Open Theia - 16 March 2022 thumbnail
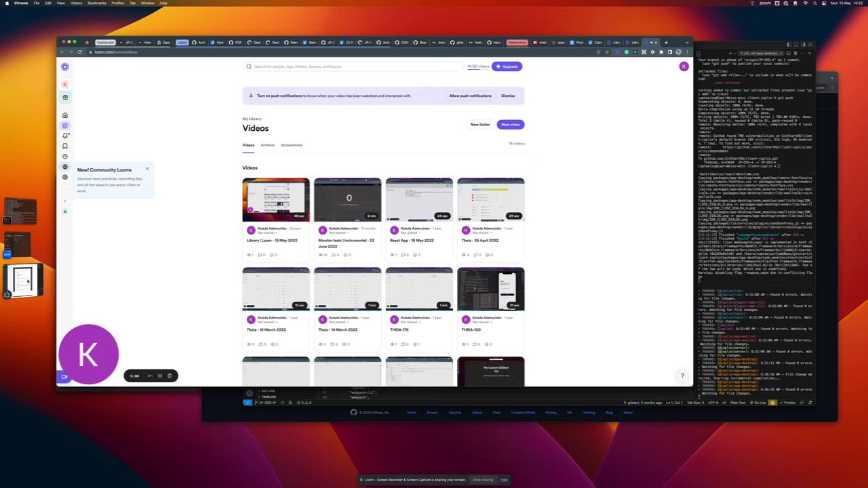 tap(276, 289)
